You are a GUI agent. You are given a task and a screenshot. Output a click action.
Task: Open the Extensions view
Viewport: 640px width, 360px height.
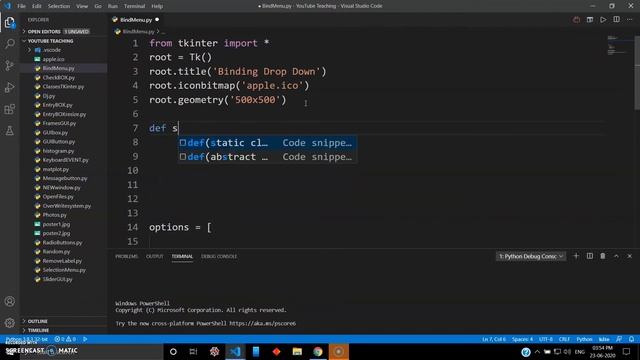tap(9, 109)
